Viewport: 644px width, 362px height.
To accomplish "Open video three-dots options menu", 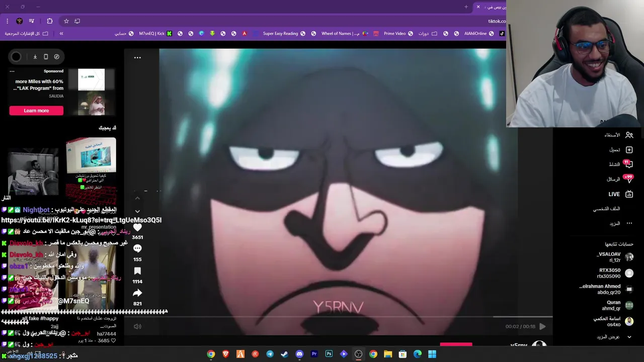I will click(137, 57).
